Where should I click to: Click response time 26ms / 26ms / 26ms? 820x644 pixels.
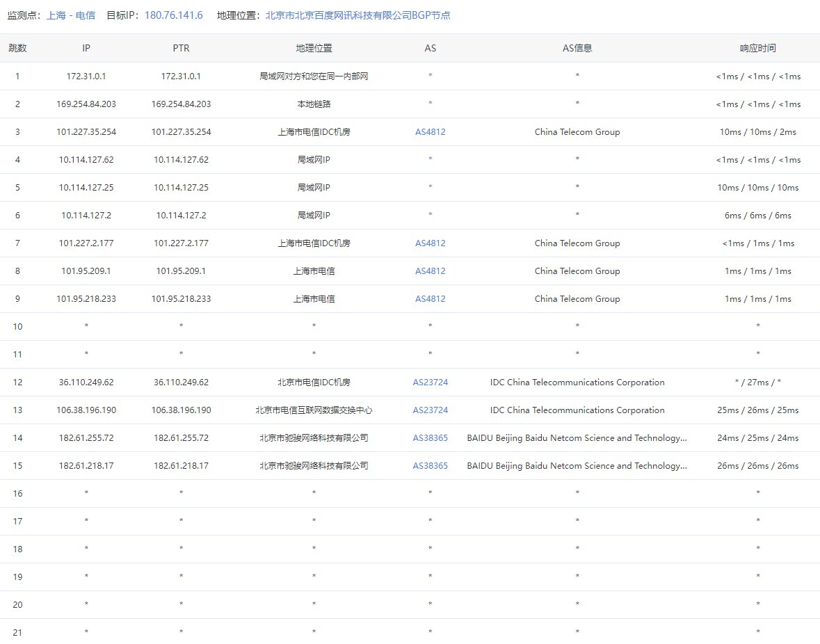pyautogui.click(x=758, y=465)
